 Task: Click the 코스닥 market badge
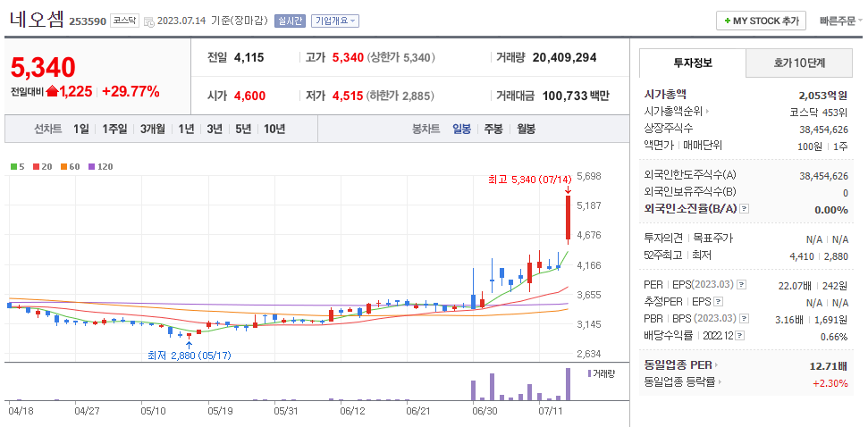(124, 21)
